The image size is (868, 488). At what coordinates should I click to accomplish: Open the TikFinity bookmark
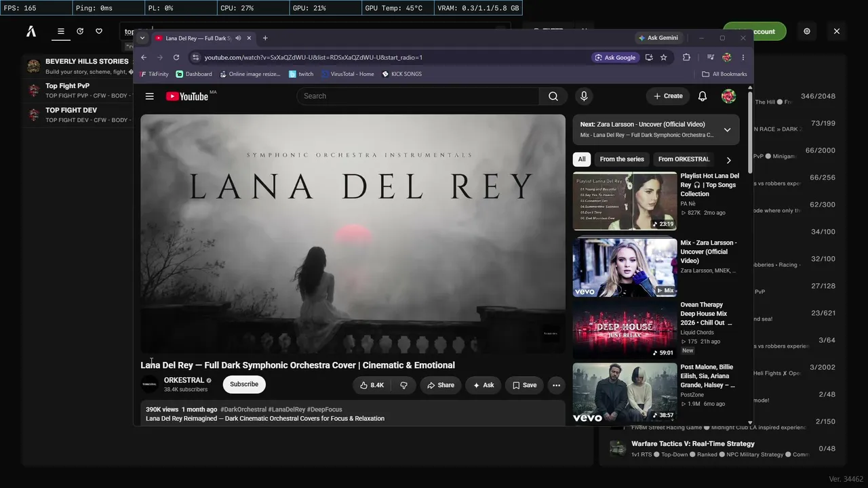coord(155,74)
